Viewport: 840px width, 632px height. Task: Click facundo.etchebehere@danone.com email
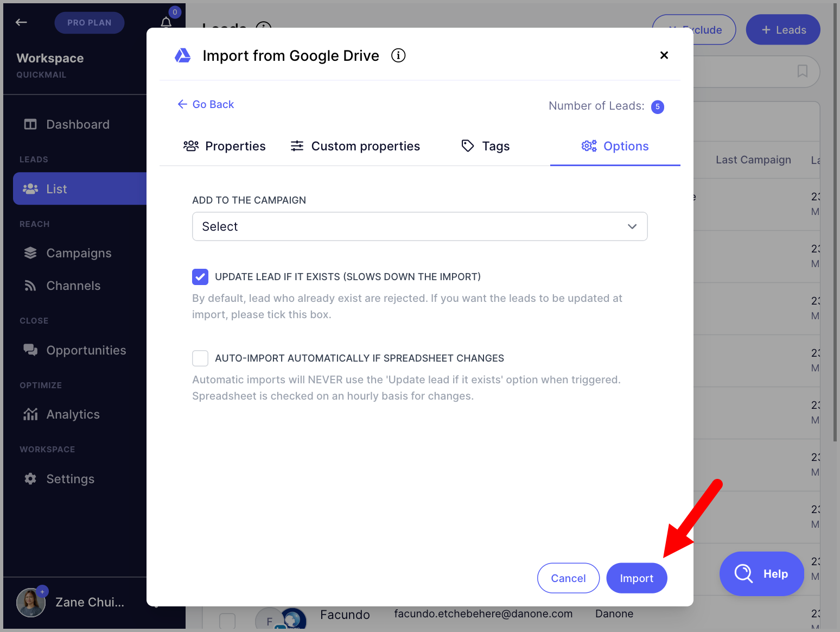483,614
